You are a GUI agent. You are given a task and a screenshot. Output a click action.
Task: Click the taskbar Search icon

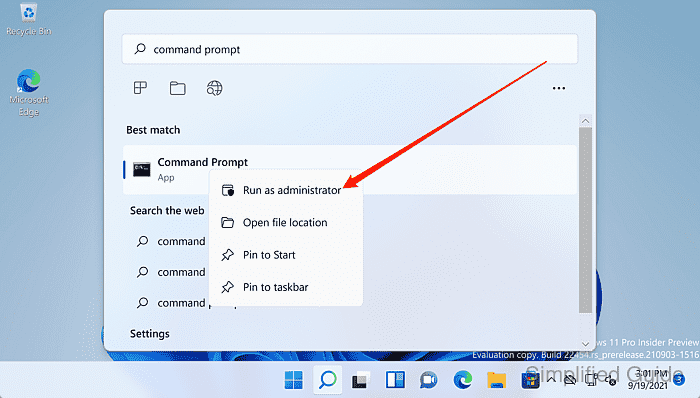pos(328,380)
